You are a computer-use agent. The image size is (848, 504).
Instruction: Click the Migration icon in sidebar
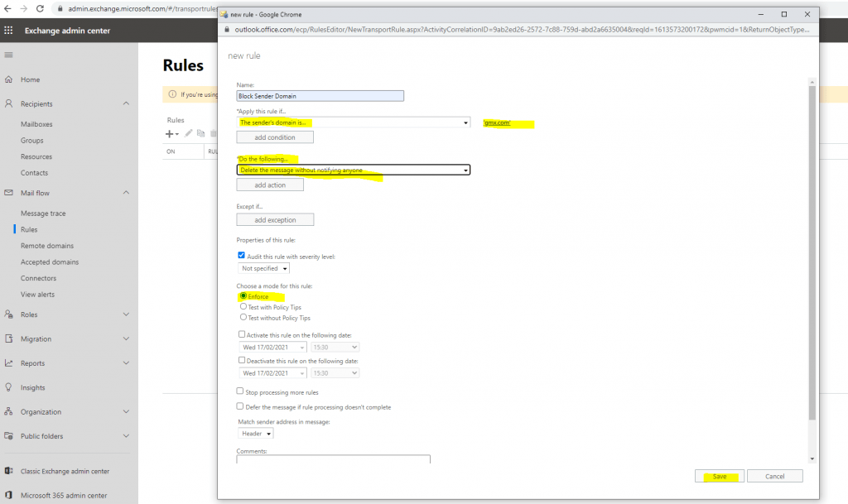click(8, 338)
